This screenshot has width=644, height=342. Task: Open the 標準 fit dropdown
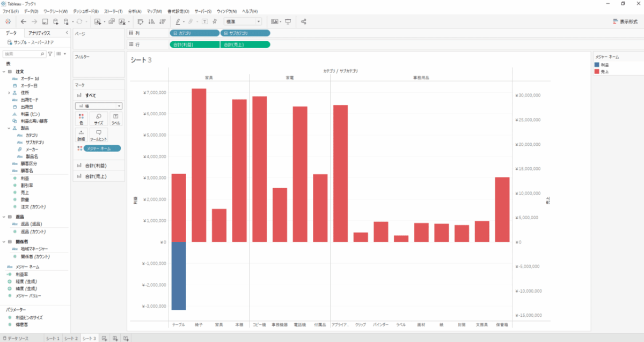[243, 21]
